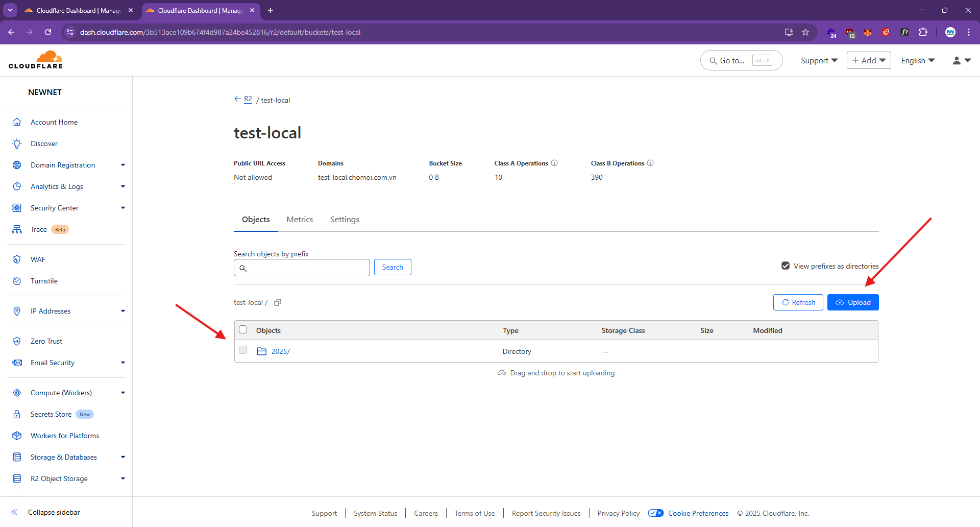Click the R2 Object Storage icon
This screenshot has height=527, width=980.
17,478
